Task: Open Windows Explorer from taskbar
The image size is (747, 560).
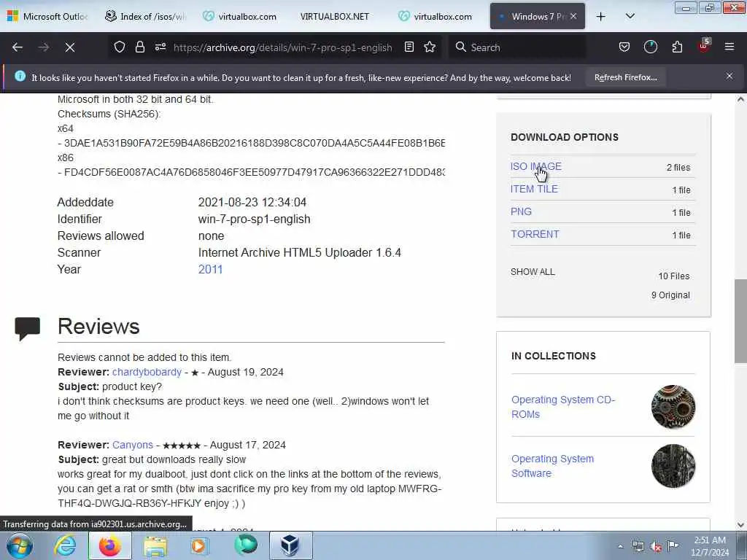Action: point(155,545)
